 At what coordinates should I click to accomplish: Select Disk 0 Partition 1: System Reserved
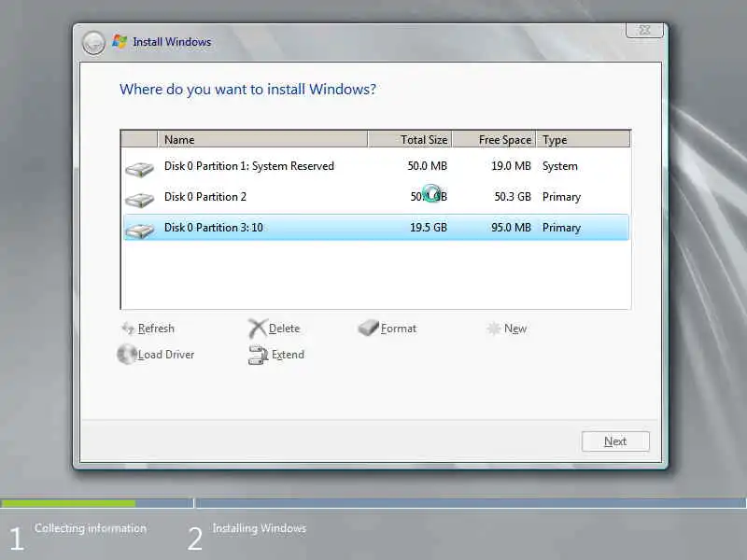coord(376,166)
